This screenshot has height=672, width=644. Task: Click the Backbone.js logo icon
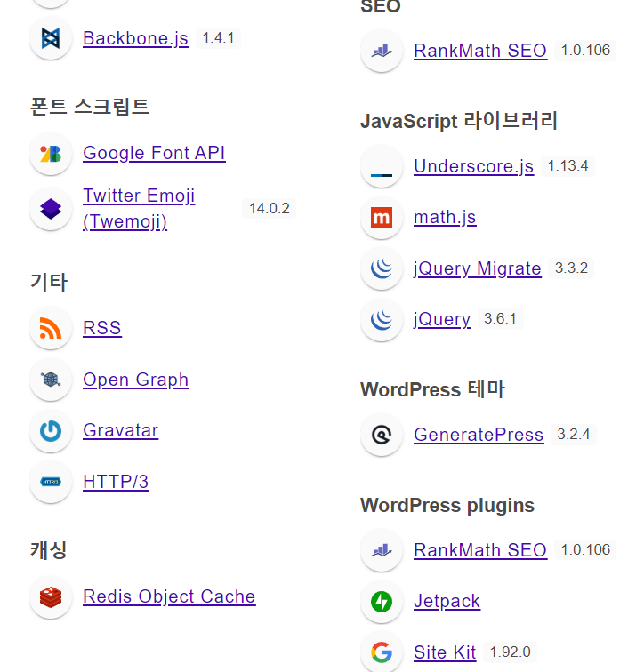tap(51, 38)
